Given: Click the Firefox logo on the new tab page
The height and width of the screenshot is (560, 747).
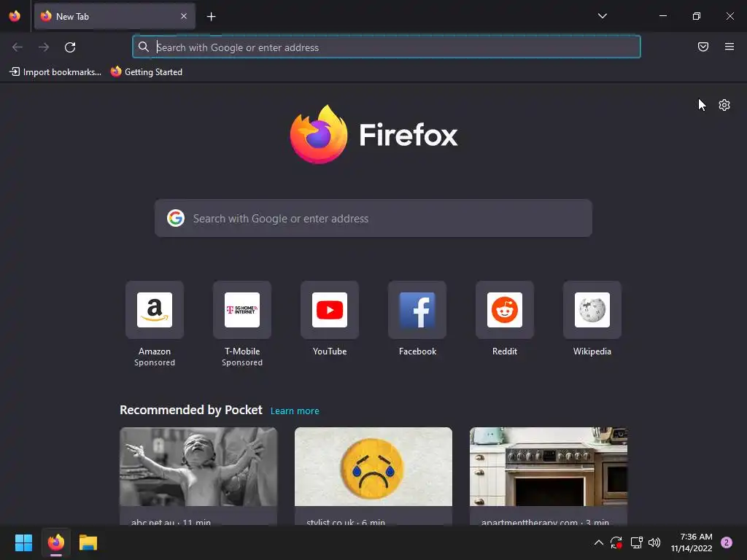Looking at the screenshot, I should (x=373, y=135).
